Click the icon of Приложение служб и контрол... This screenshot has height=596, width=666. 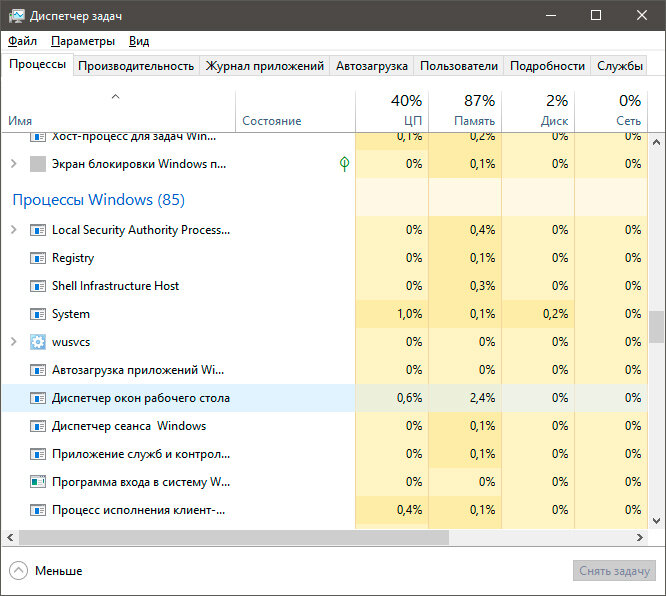click(38, 455)
